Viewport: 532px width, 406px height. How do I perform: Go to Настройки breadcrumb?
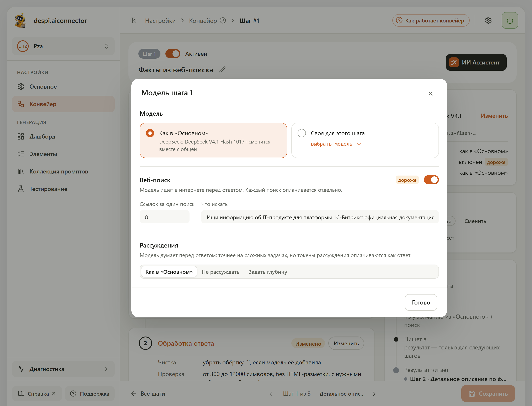coord(160,21)
